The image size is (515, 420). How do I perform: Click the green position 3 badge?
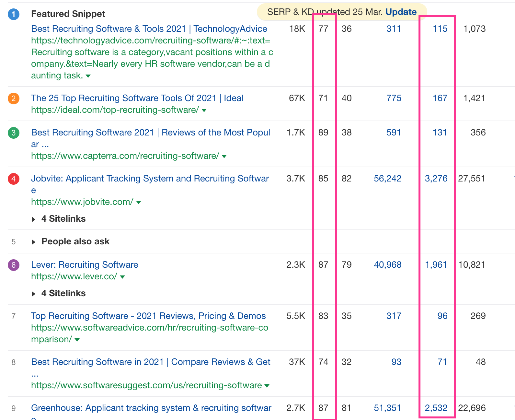(x=14, y=133)
